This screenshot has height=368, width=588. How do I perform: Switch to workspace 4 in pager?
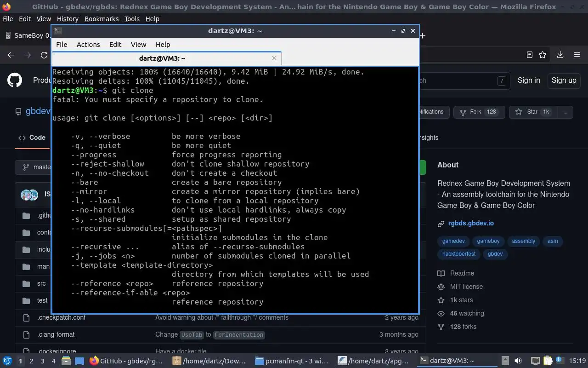tap(53, 361)
